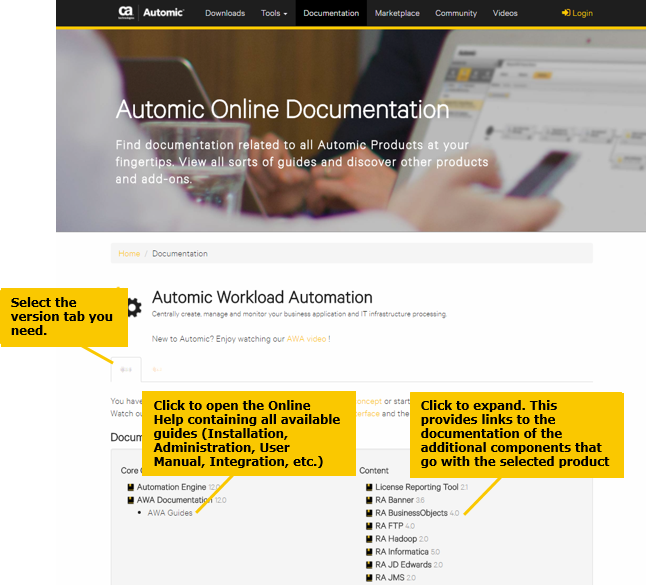This screenshot has height=585, width=646.
Task: Expand the RA JD Edwards entry
Action: coord(403,565)
